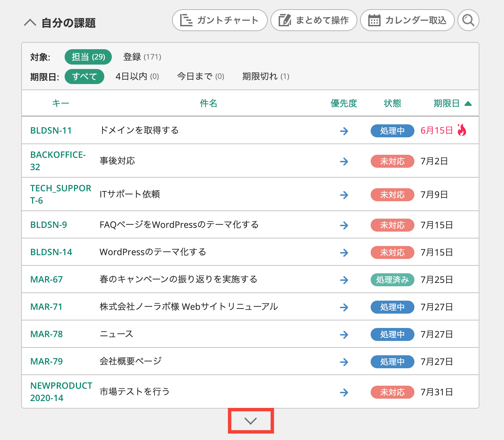This screenshot has width=504, height=440.
Task: Open issue MAR-79
Action: pos(47,361)
